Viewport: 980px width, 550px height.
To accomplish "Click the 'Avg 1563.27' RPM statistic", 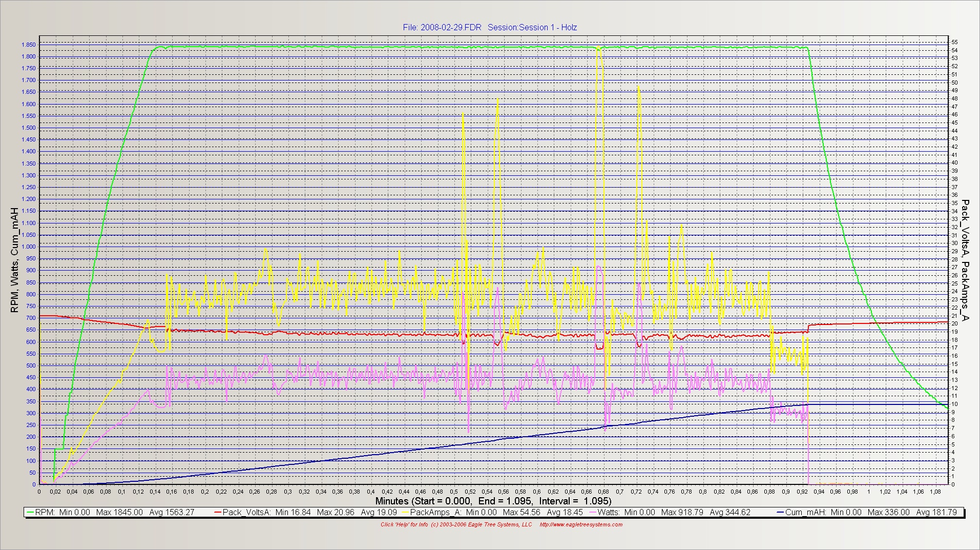I will click(x=172, y=512).
